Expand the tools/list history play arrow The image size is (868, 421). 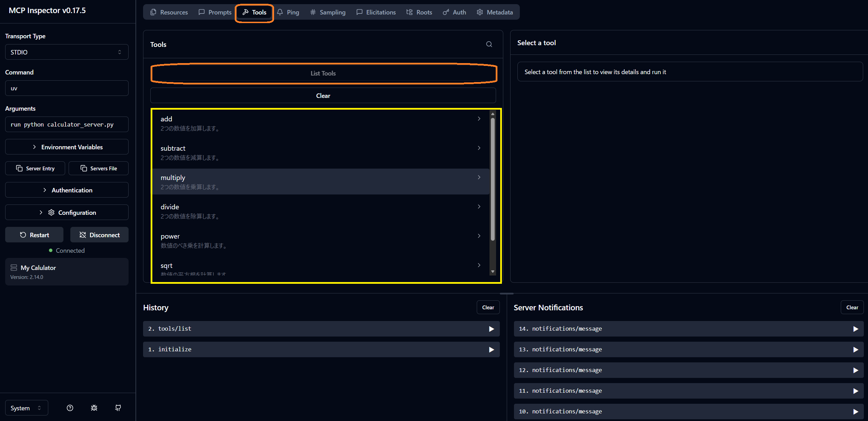point(491,329)
